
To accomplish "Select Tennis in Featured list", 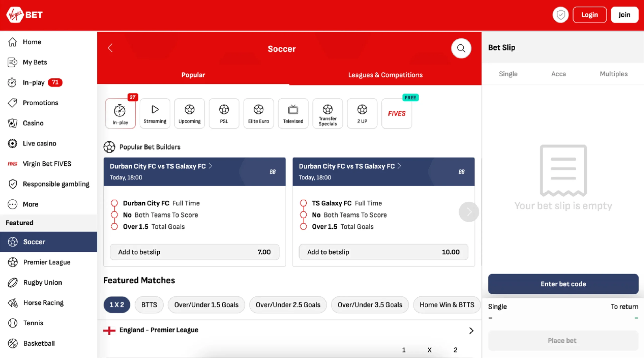I will click(49, 323).
